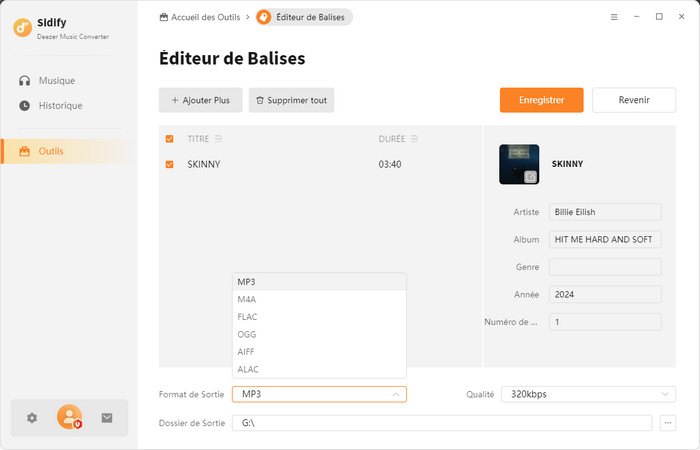700x450 pixels.
Task: Click Accueil des Outils breadcrumb
Action: pos(203,17)
